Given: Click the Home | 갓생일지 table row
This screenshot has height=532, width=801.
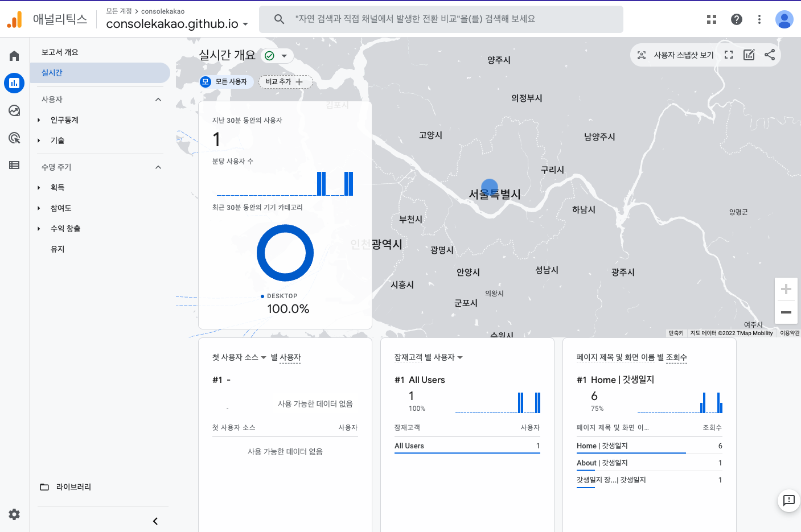Looking at the screenshot, I should [x=650, y=446].
